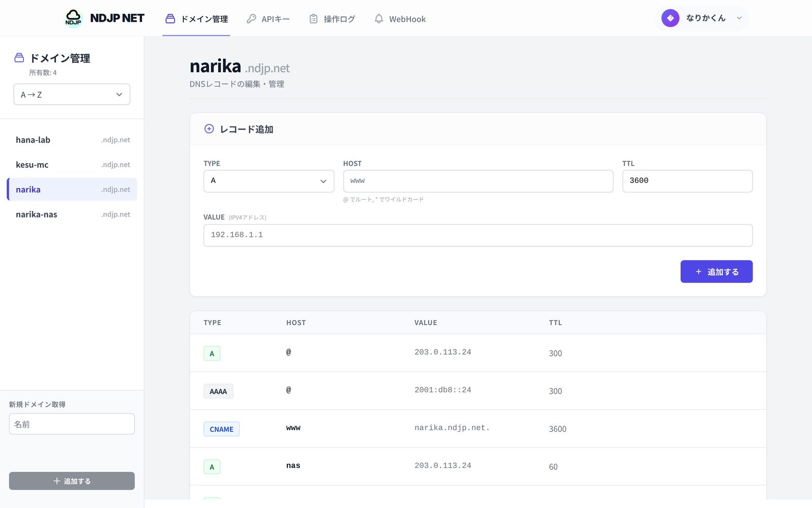Click the value narika.ndjp.net.
The height and width of the screenshot is (508, 812).
452,428
